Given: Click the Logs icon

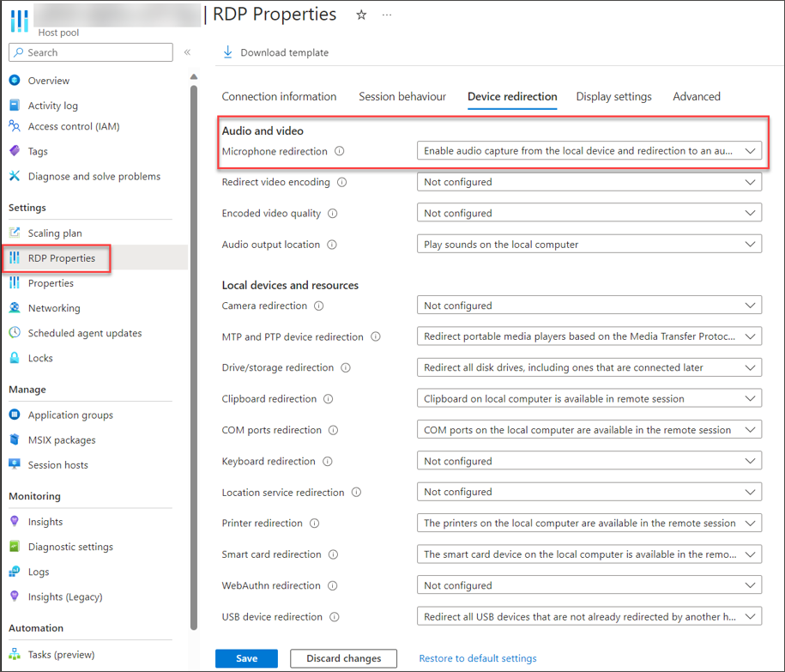Looking at the screenshot, I should click(15, 572).
